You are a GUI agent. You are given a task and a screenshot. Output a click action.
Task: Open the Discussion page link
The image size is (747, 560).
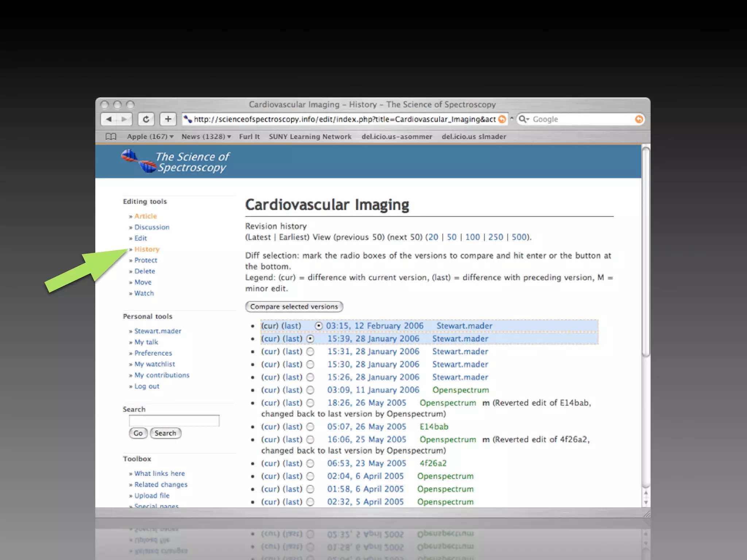[x=152, y=227]
